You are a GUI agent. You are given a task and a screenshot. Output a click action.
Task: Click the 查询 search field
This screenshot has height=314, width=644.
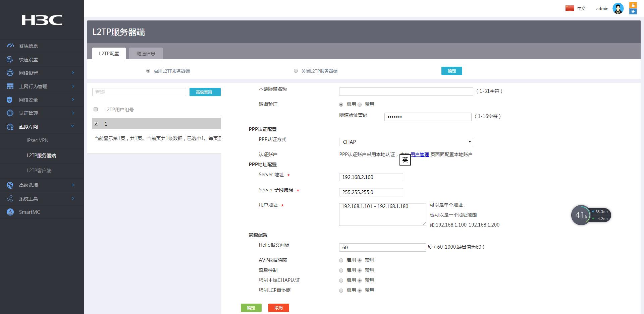click(x=139, y=92)
